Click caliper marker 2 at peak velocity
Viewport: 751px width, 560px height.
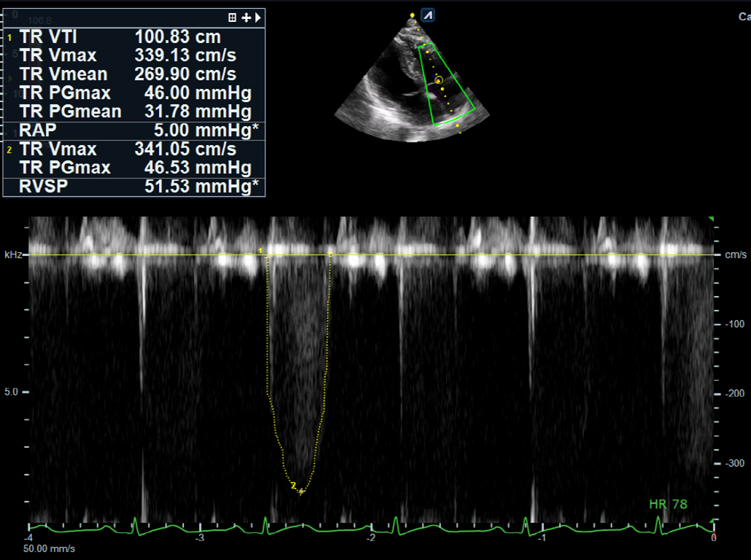(301, 491)
